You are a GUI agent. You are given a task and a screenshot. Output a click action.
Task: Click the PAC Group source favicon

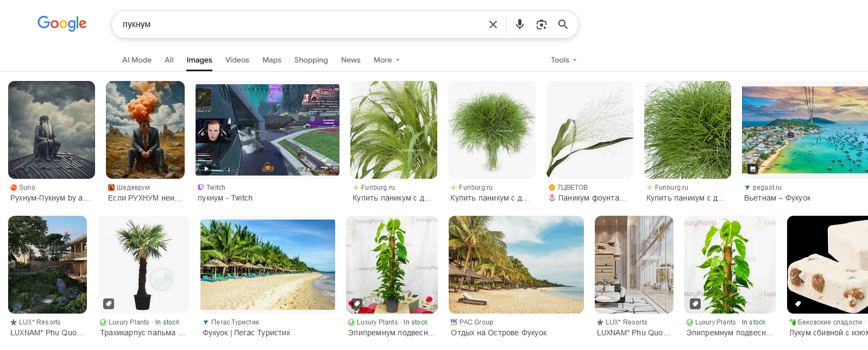tap(454, 322)
